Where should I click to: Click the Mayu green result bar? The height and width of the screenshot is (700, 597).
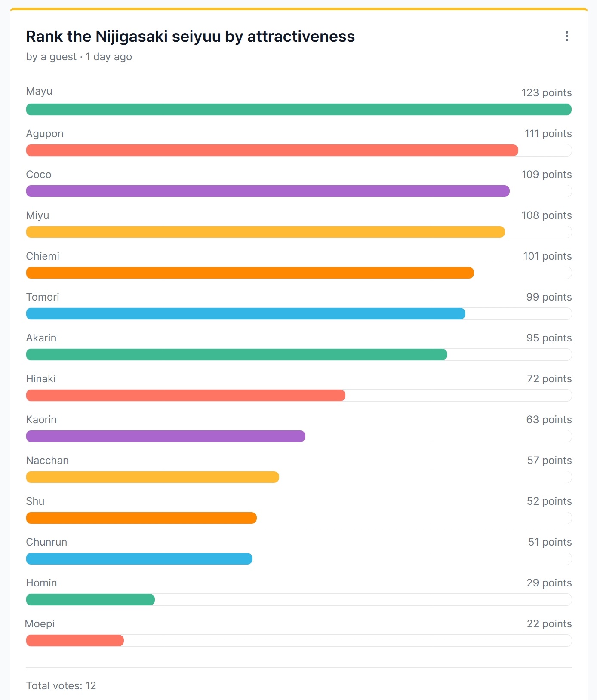(x=299, y=110)
